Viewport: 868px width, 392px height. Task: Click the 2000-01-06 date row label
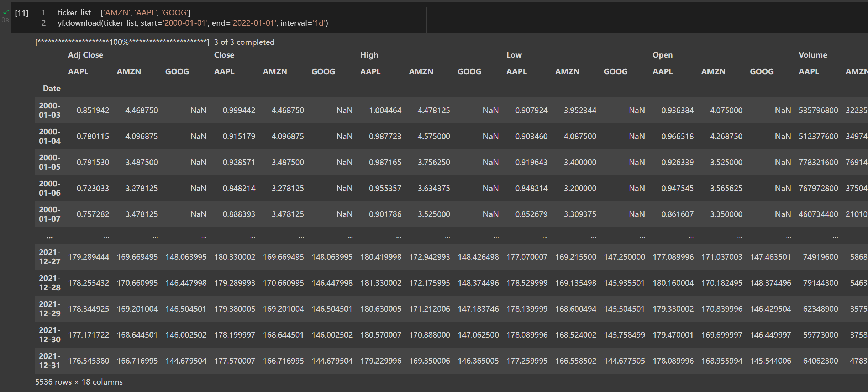click(x=49, y=188)
